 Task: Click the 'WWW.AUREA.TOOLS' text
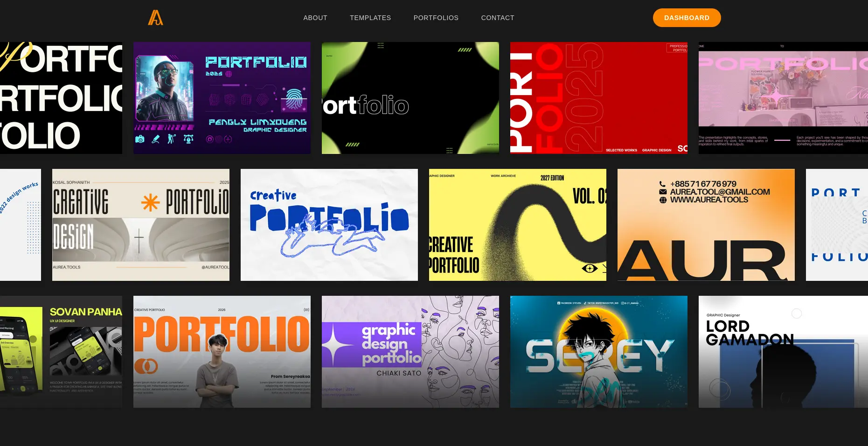pyautogui.click(x=709, y=200)
